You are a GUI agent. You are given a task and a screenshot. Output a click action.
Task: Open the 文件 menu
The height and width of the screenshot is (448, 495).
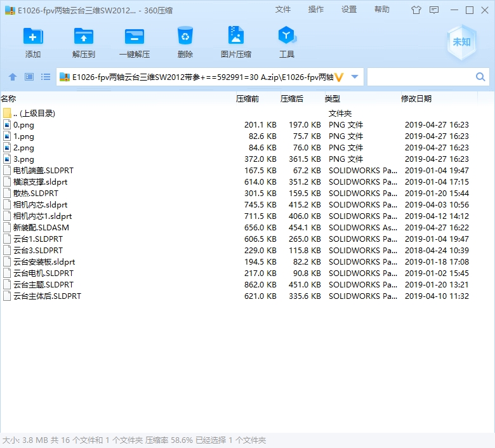283,10
